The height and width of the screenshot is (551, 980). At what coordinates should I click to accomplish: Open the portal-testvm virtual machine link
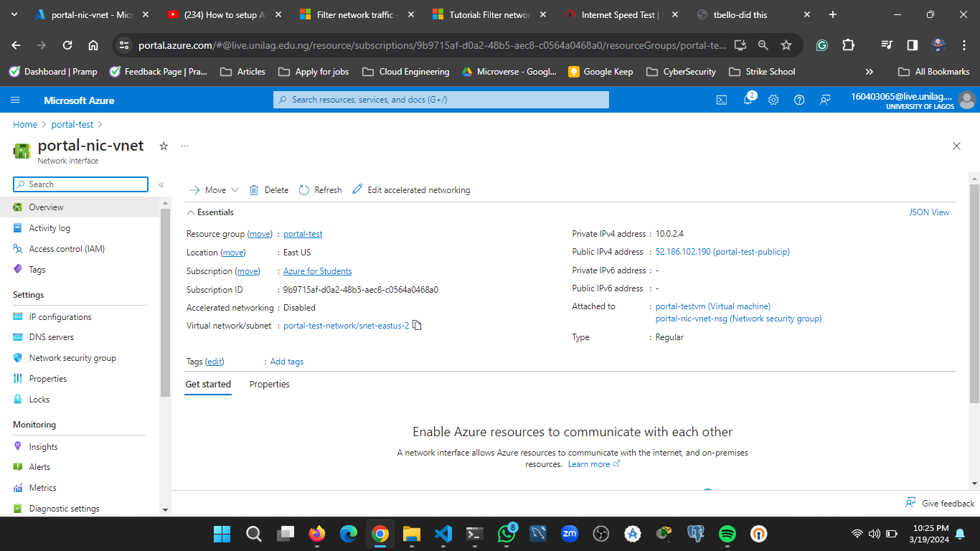713,306
